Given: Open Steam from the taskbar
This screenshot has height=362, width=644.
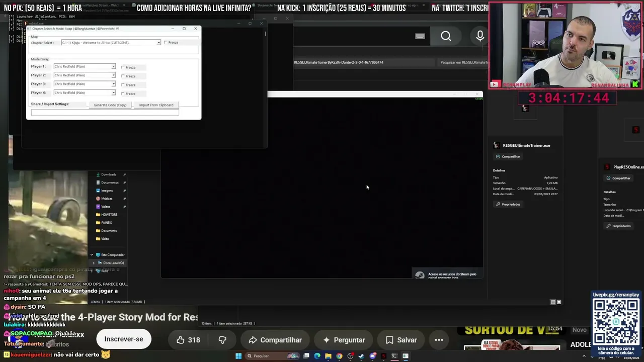Looking at the screenshot, I should click(361, 356).
